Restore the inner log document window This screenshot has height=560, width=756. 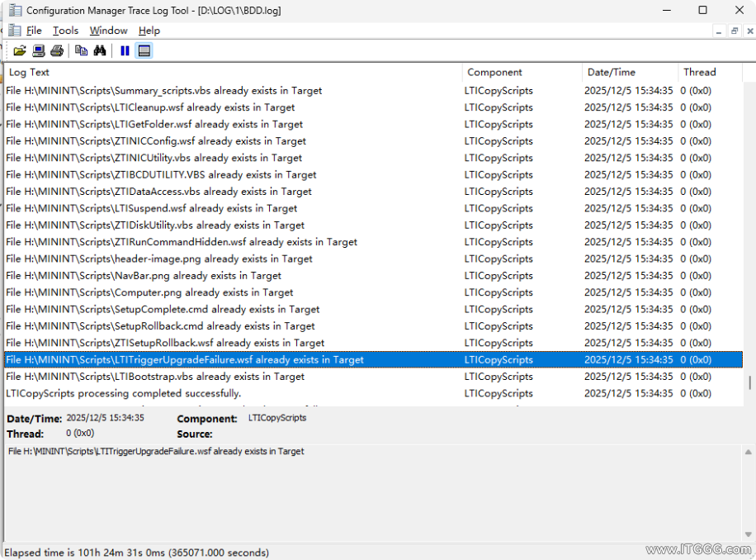[734, 31]
